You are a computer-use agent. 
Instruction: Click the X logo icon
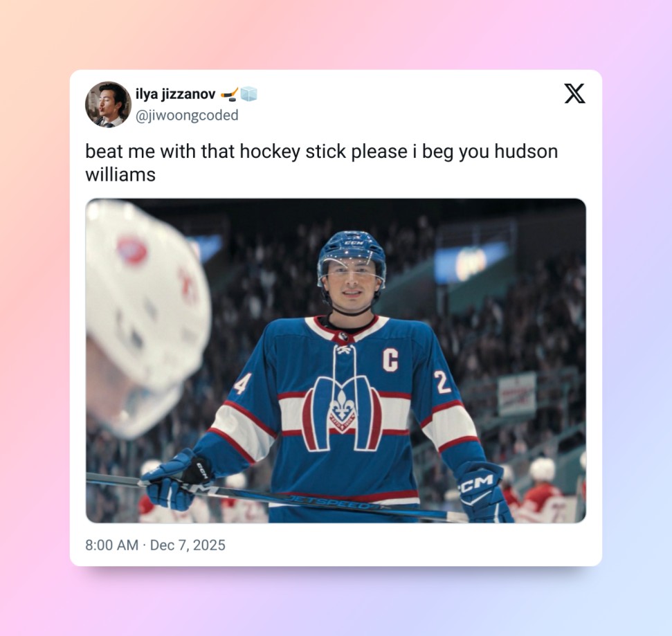(574, 93)
